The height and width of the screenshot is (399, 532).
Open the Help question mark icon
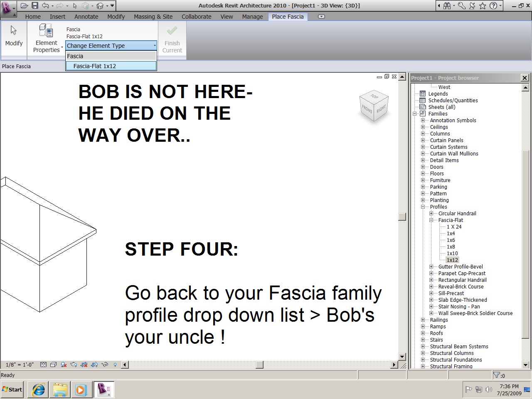(x=493, y=6)
